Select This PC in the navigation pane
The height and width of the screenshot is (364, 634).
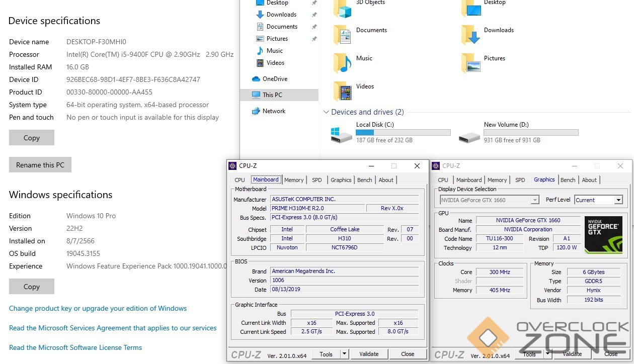coord(272,95)
